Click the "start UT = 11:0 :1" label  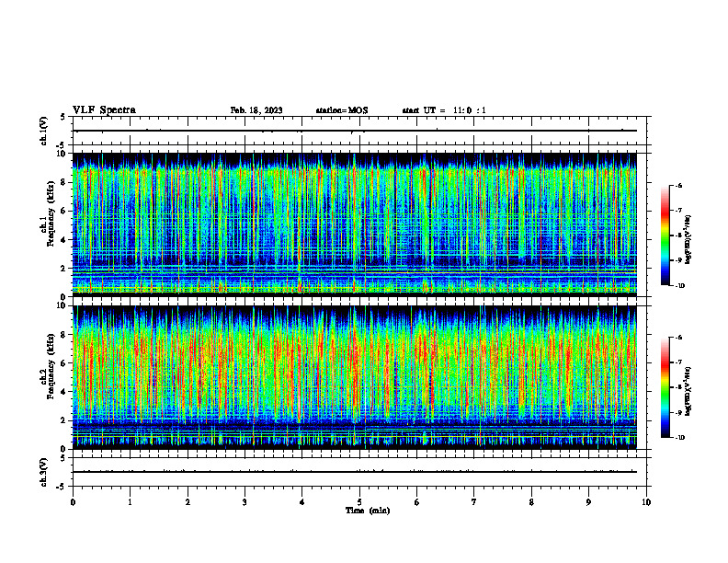click(x=444, y=110)
